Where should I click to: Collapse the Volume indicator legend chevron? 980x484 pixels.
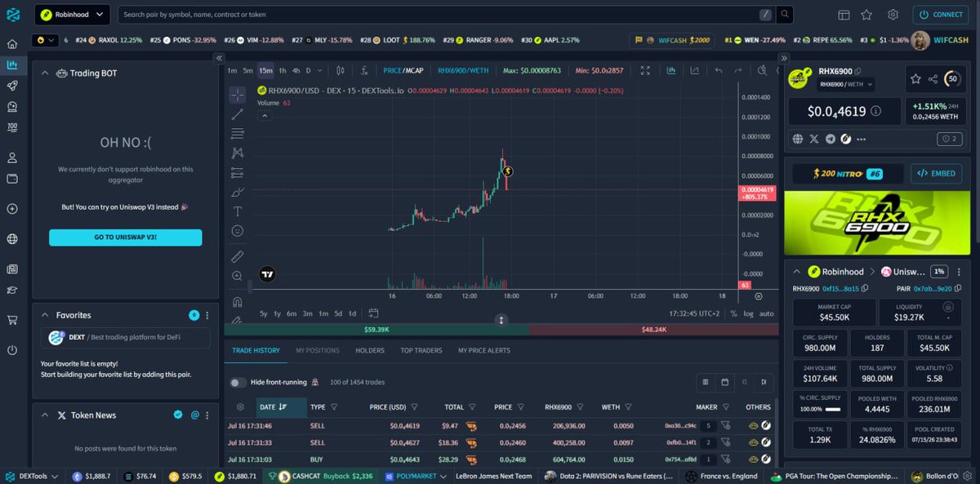coord(264,116)
